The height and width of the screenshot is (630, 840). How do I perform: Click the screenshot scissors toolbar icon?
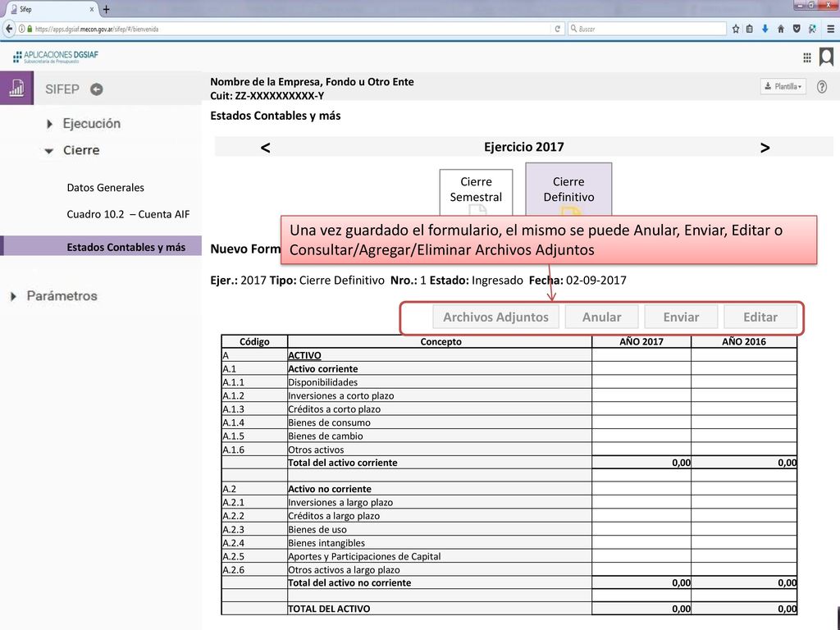(812, 29)
